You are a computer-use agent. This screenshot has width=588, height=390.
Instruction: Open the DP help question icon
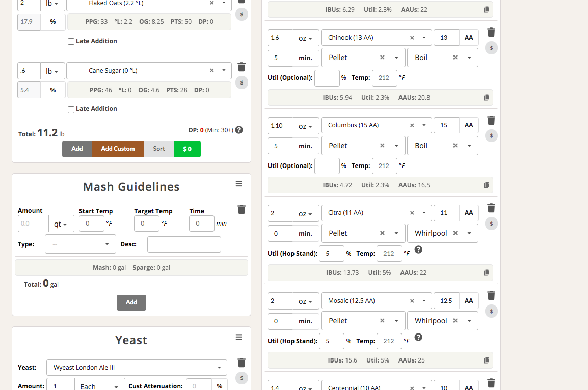pyautogui.click(x=239, y=130)
